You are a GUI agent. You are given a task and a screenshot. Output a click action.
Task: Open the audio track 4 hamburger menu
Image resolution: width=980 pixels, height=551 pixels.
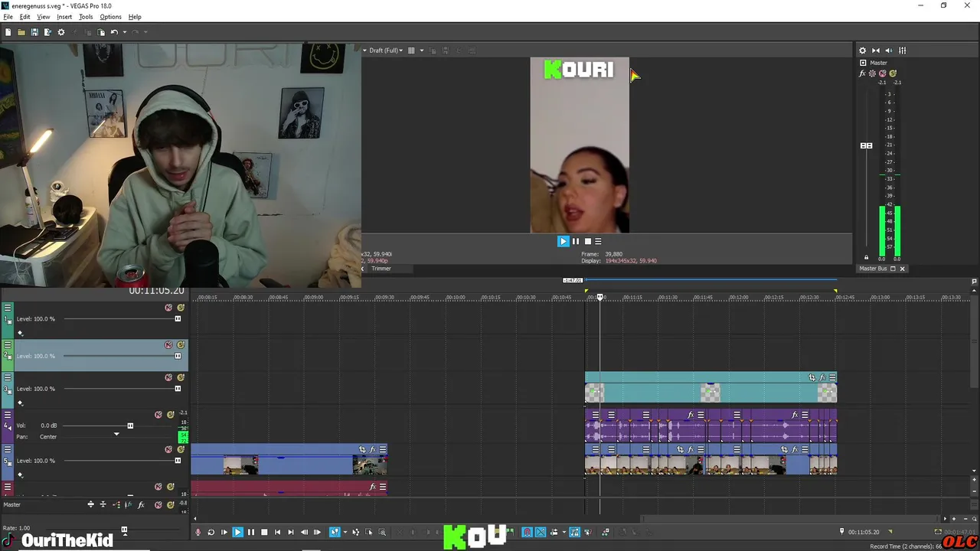pyautogui.click(x=8, y=415)
